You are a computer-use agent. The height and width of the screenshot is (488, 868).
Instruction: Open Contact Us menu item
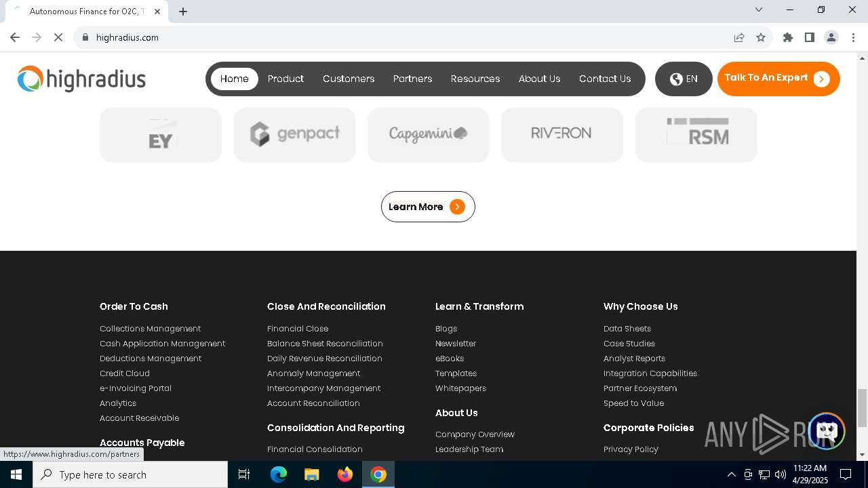point(605,79)
